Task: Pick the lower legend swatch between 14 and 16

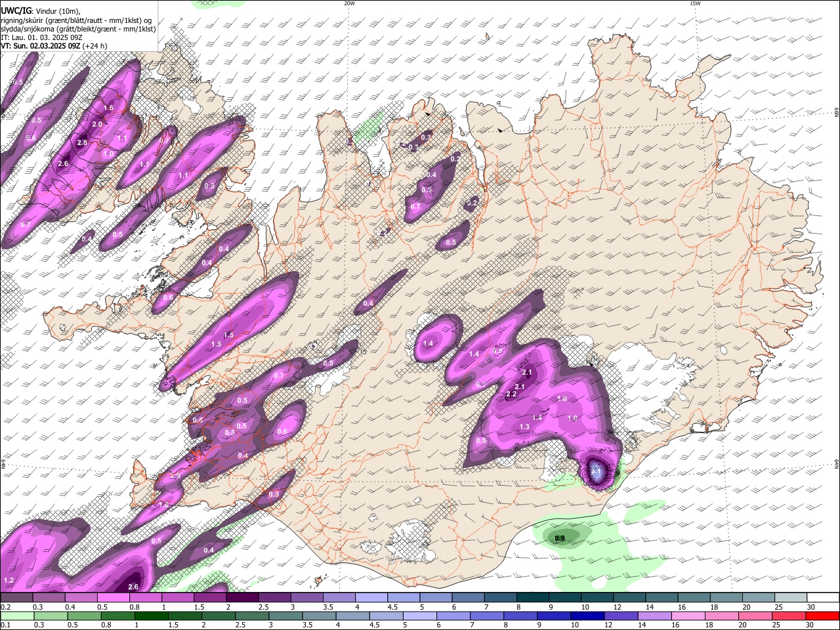Action: (655, 616)
